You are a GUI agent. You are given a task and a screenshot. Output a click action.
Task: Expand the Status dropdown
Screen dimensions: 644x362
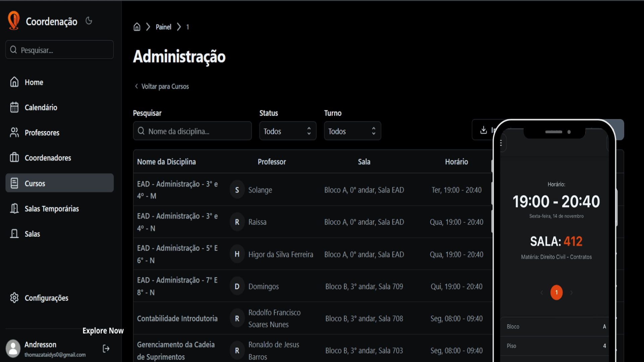(x=287, y=131)
